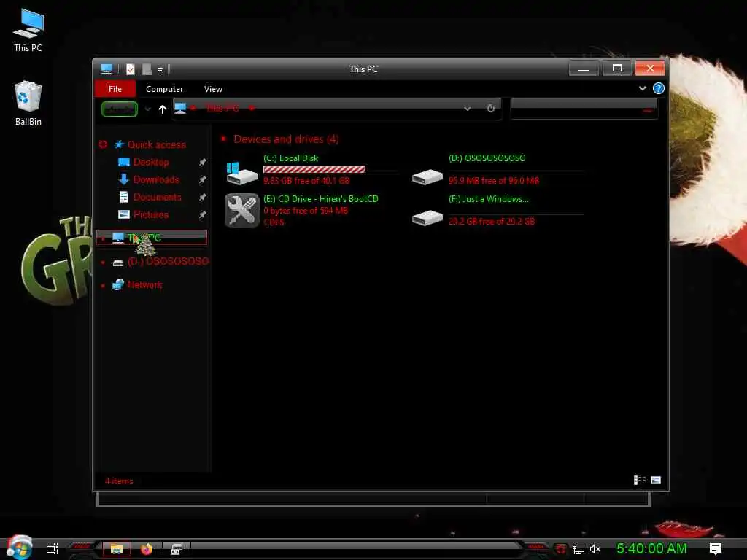Select Hiren's BootCD drive tools icon
The image size is (747, 560).
coord(241,211)
